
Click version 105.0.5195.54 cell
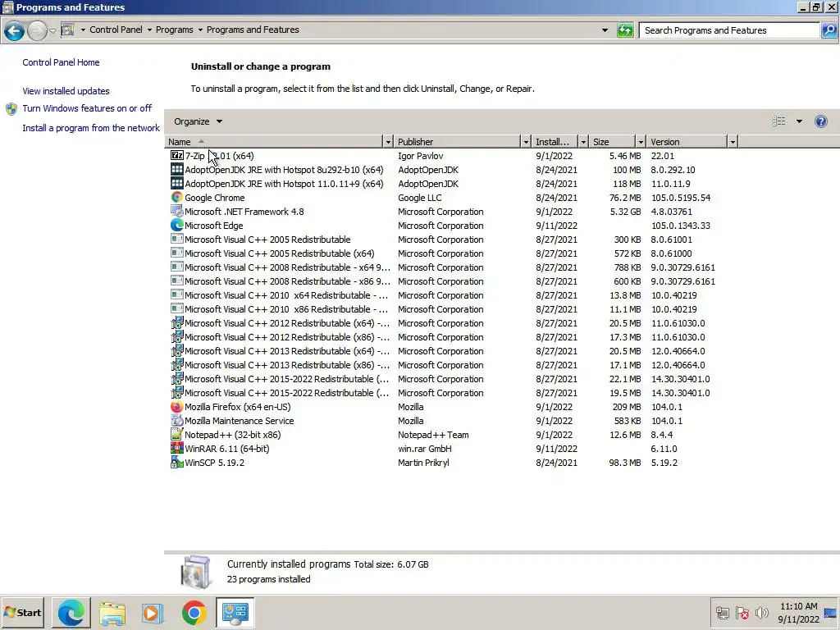pos(680,198)
